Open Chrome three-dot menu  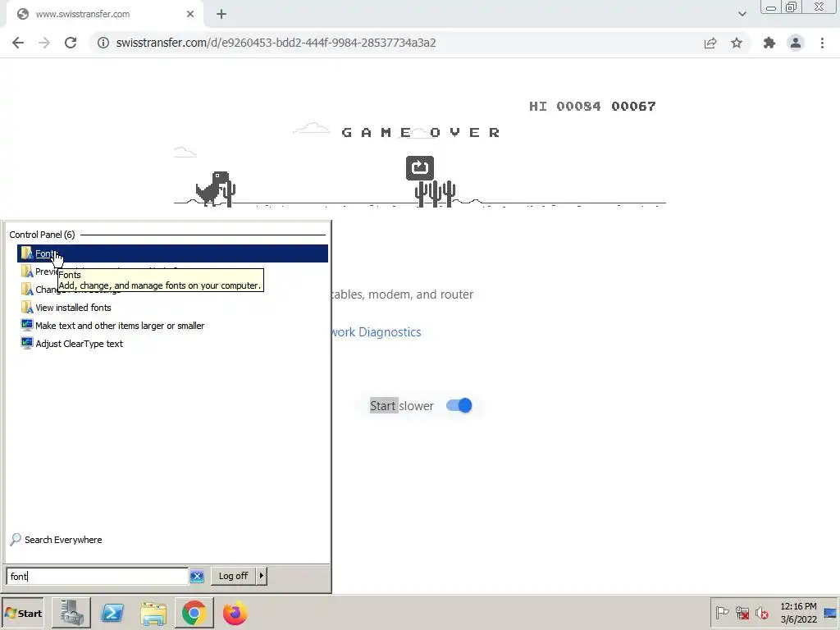[x=822, y=43]
